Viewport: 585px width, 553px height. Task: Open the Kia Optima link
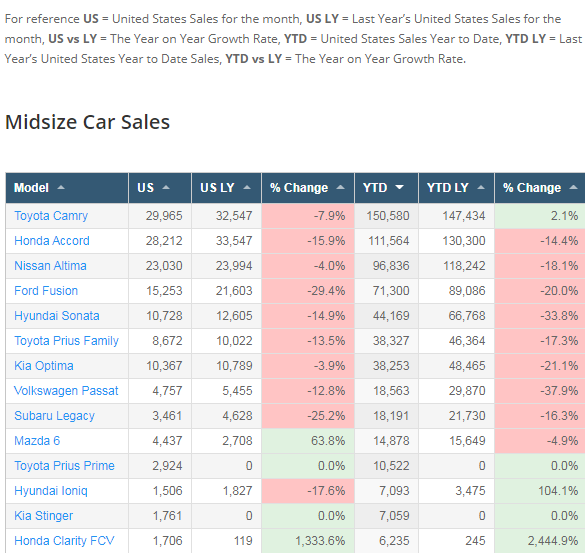[44, 366]
